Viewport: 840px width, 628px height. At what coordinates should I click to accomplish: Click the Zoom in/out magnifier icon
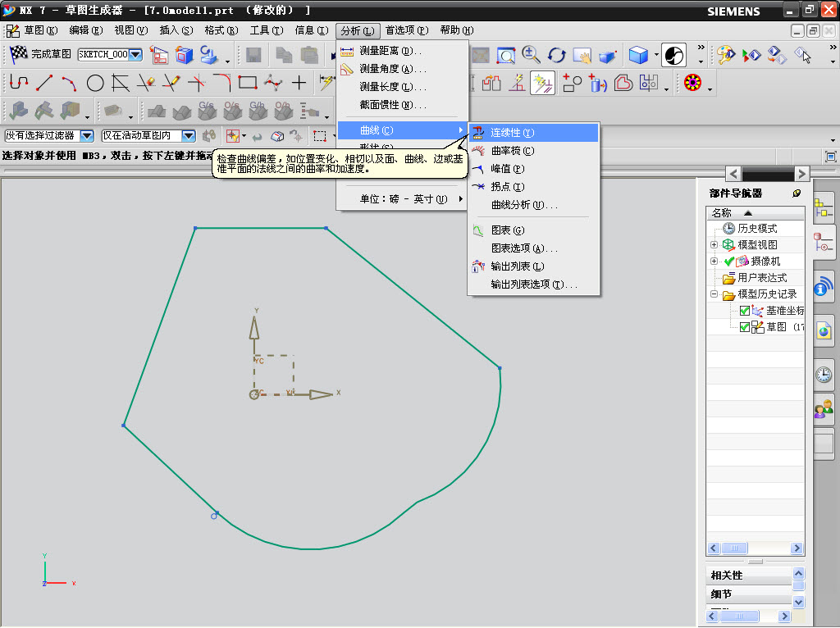(x=531, y=55)
